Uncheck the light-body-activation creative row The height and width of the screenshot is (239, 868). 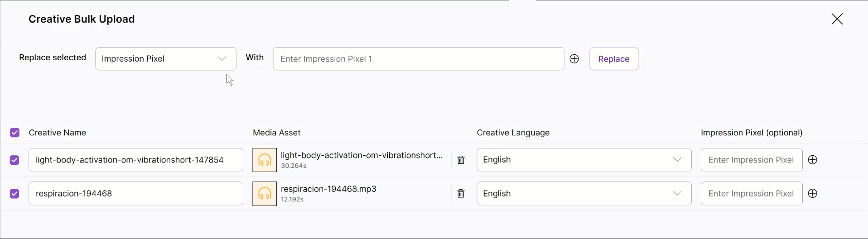pyautogui.click(x=14, y=160)
